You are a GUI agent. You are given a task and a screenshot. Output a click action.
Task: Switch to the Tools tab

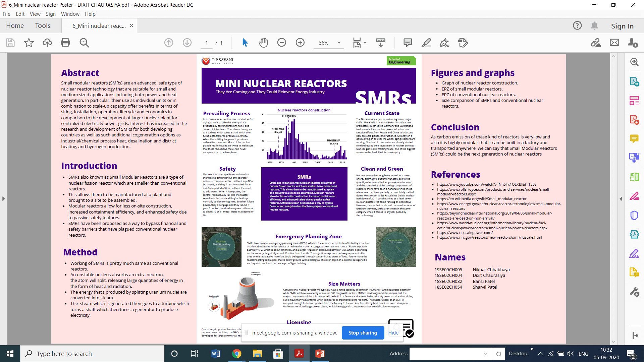coord(43,25)
